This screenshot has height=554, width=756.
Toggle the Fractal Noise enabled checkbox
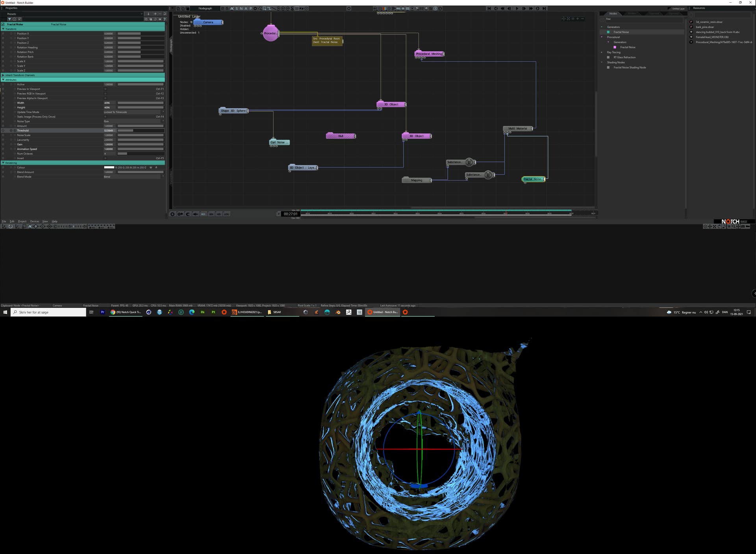[x=3, y=24]
